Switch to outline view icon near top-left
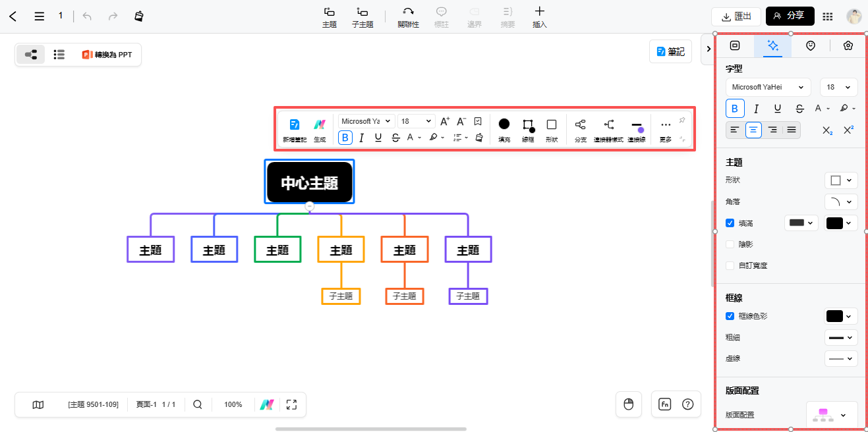Image resolution: width=868 pixels, height=432 pixels. (59, 55)
